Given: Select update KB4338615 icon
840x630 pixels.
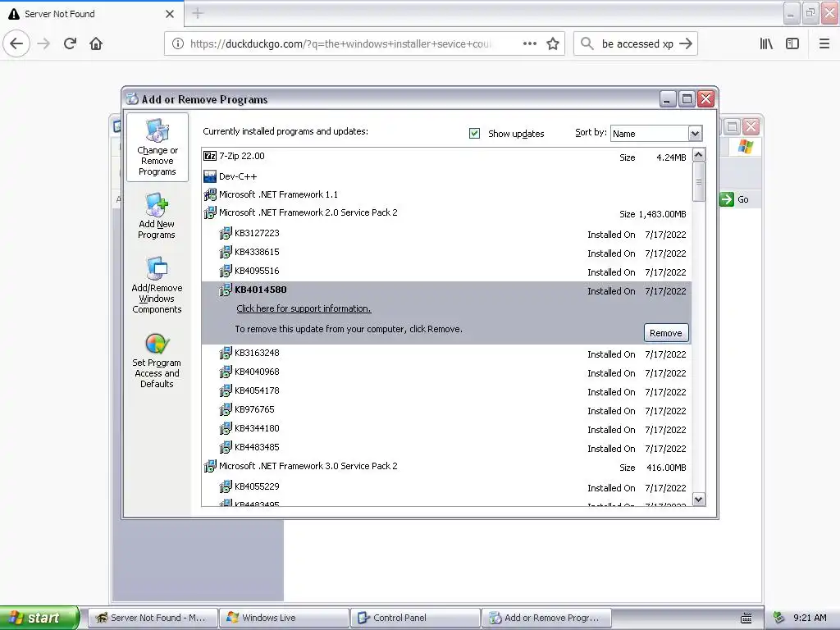Looking at the screenshot, I should [x=226, y=252].
